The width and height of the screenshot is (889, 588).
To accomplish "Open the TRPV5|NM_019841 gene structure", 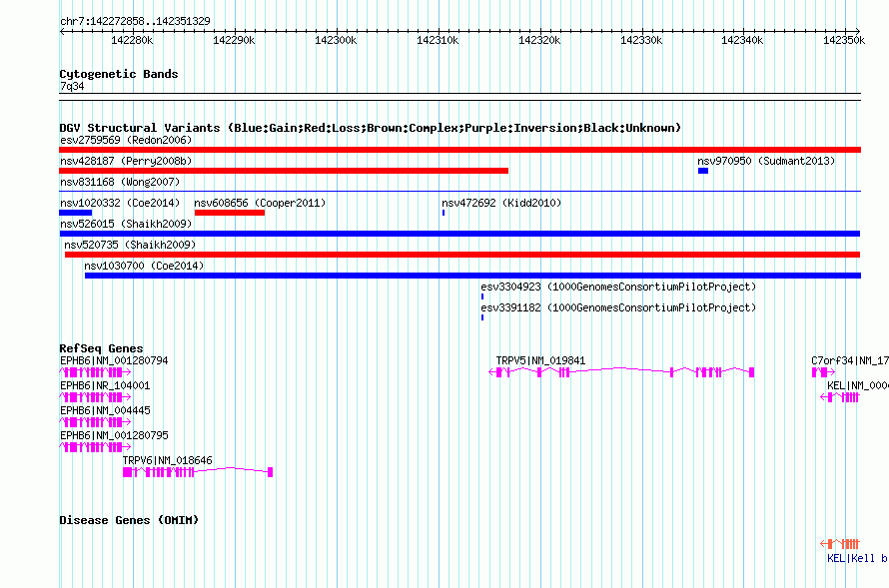I will coord(622,372).
